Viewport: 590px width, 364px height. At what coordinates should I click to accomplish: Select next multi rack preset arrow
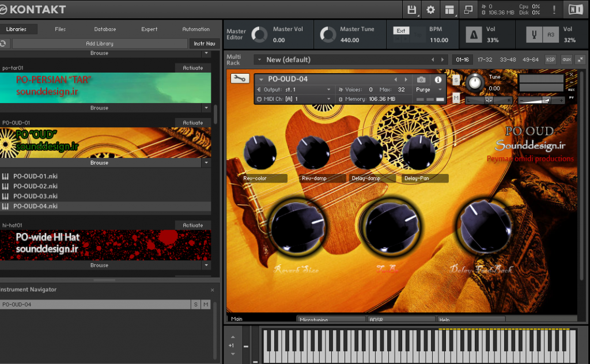tap(442, 59)
